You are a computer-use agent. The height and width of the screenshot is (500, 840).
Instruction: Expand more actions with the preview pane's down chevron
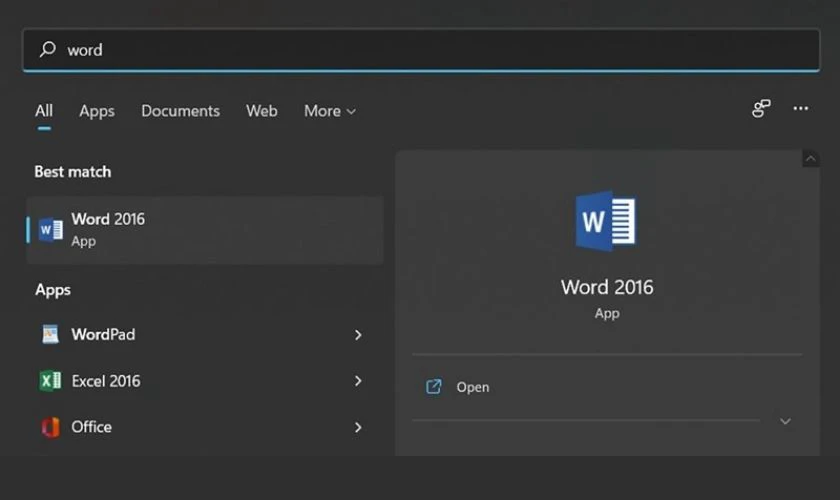coord(785,421)
